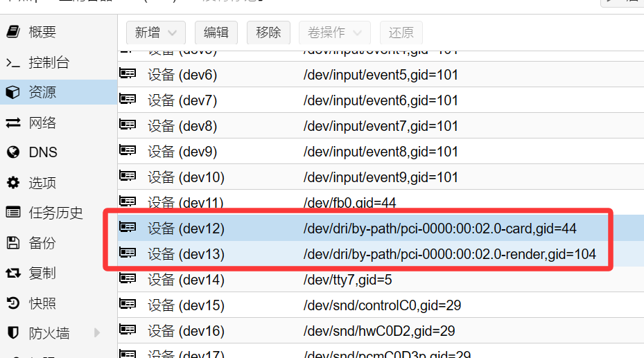Click the device icon beside dev6 row
This screenshot has height=358, width=644.
coord(128,75)
